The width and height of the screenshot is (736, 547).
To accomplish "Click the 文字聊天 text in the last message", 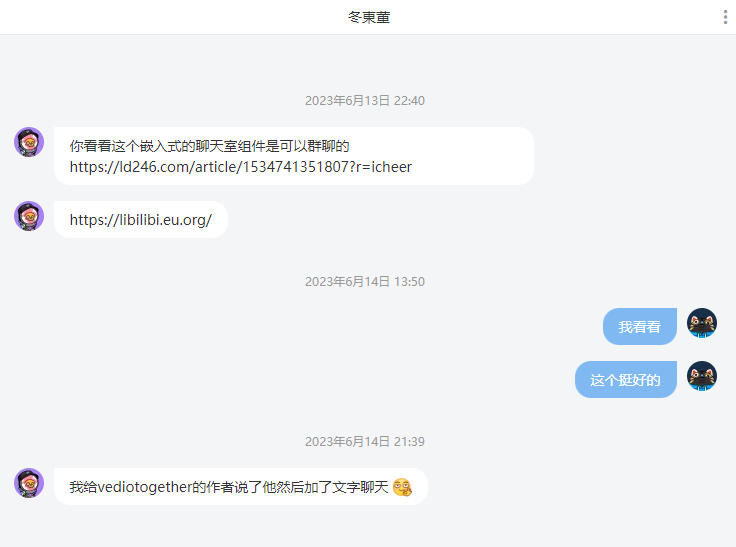I will point(360,487).
